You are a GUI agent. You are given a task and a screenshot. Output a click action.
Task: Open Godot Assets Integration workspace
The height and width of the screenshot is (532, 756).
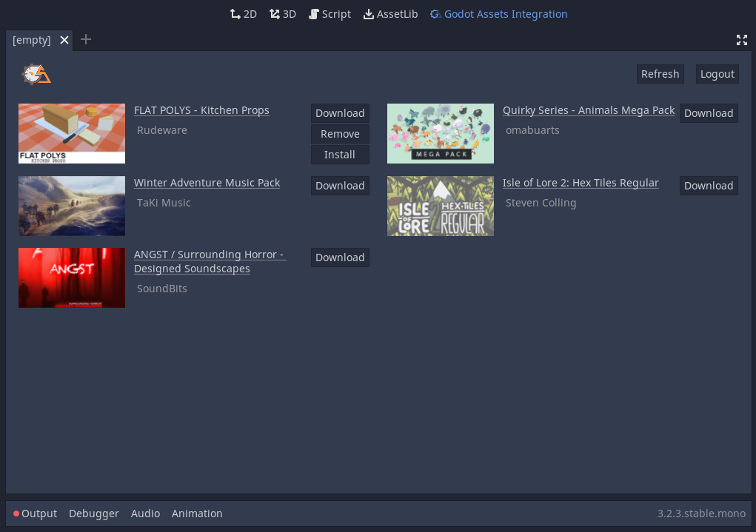[498, 14]
